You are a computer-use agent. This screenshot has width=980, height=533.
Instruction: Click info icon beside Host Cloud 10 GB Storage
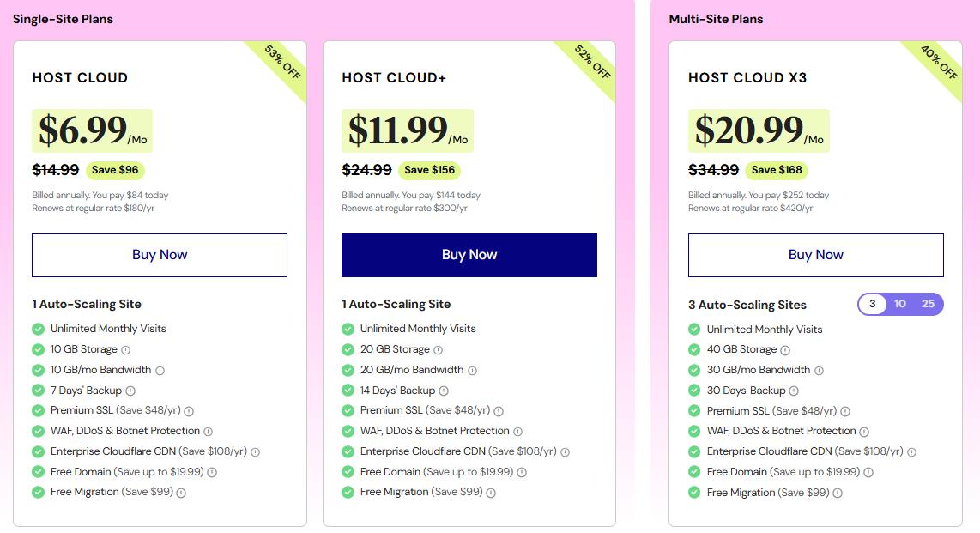tap(125, 350)
